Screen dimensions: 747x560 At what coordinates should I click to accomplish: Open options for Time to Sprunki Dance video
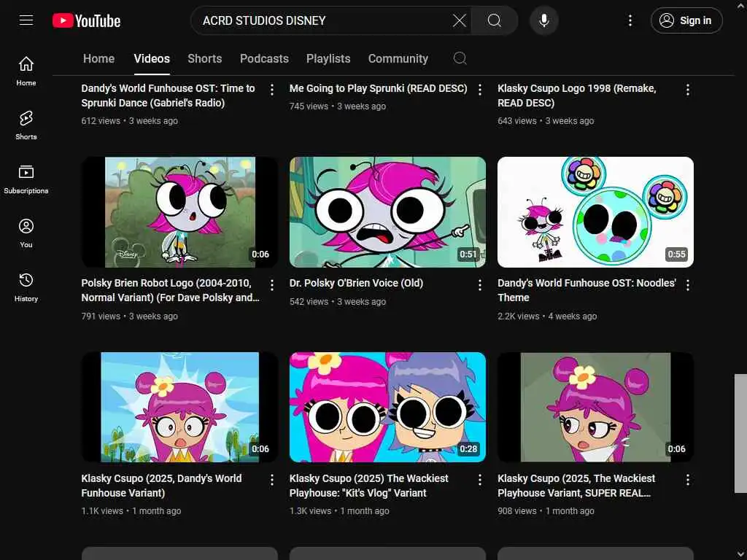click(272, 90)
